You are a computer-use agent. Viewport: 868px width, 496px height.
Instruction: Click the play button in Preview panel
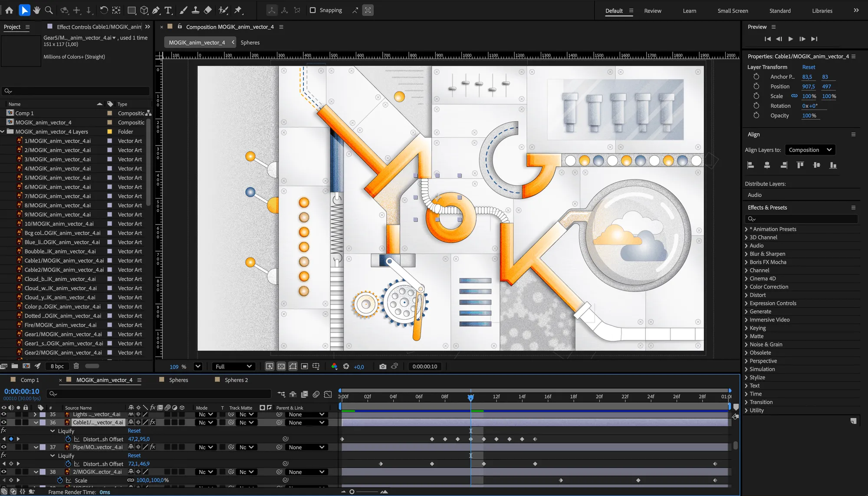click(791, 39)
